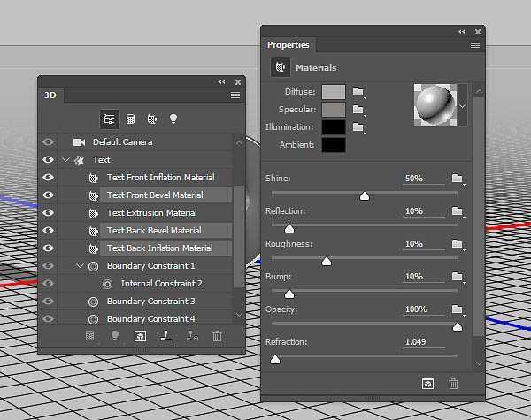Toggle visibility of Text Extrusion Material
Viewport: 531px width, 420px height.
click(x=48, y=212)
